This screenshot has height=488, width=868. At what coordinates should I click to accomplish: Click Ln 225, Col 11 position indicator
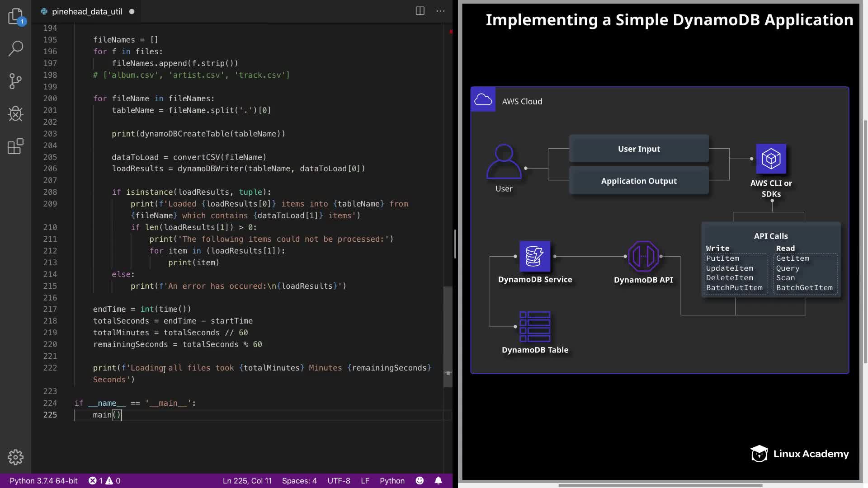247,481
